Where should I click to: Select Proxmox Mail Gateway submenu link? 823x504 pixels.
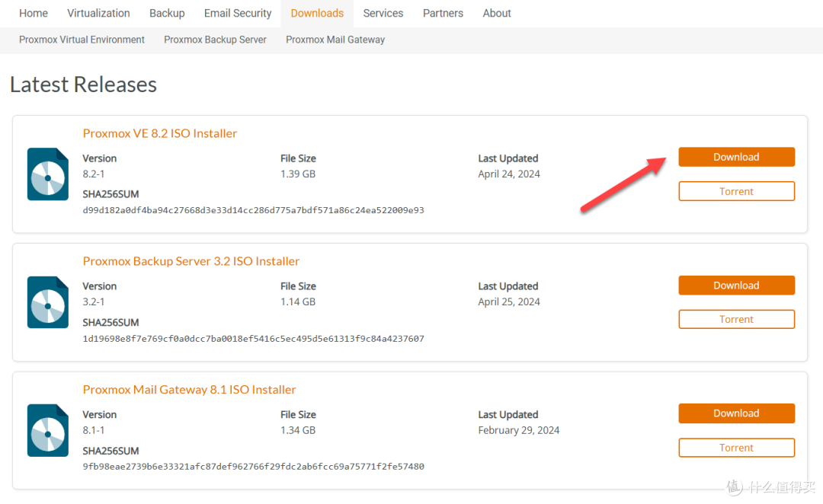pyautogui.click(x=335, y=40)
